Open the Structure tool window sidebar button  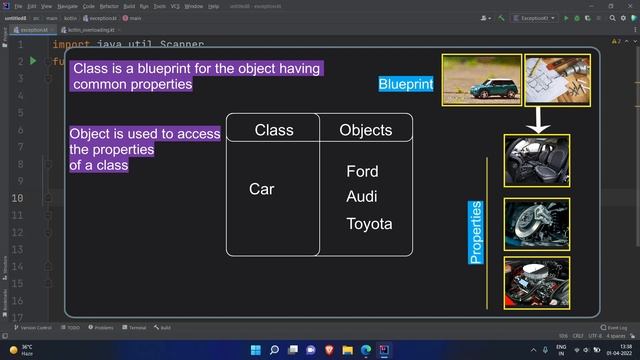(x=4, y=268)
